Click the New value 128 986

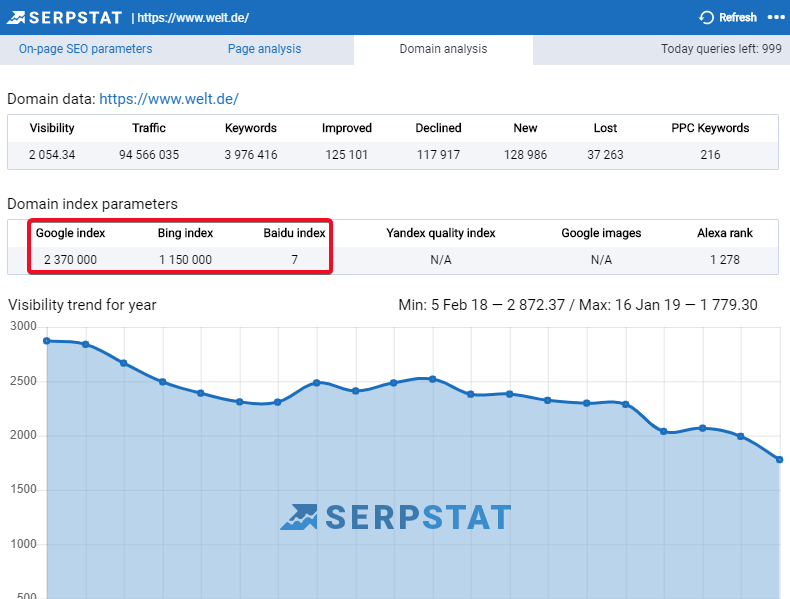click(525, 155)
